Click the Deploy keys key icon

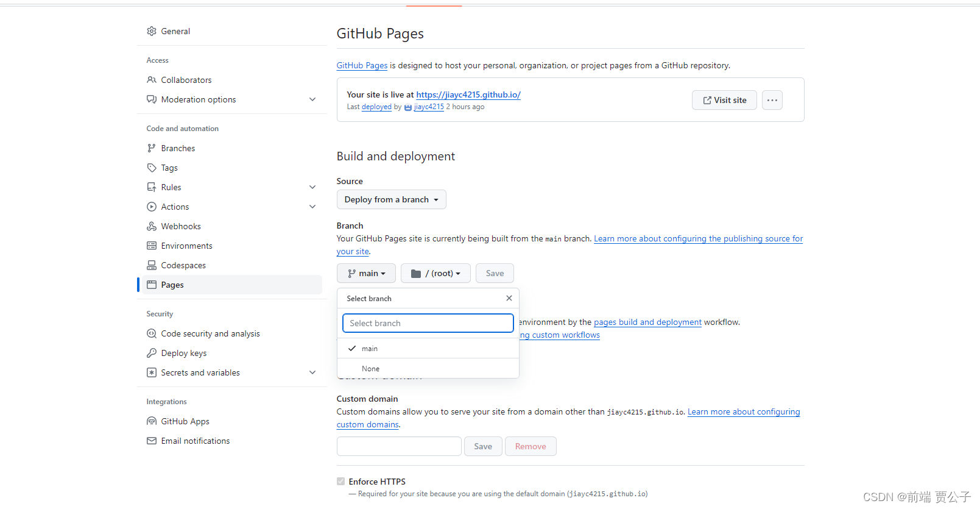pos(152,353)
